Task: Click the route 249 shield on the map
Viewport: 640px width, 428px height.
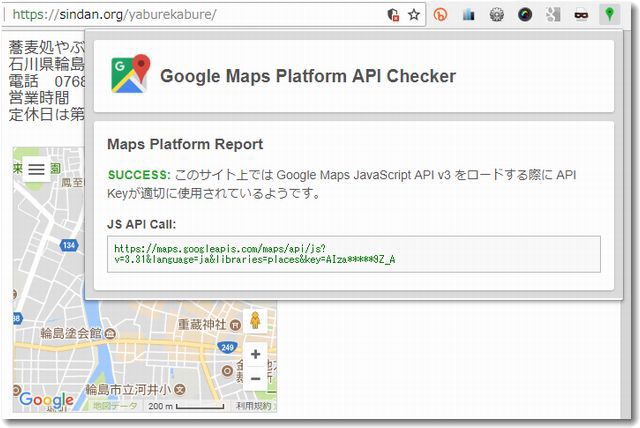Action: 227,347
